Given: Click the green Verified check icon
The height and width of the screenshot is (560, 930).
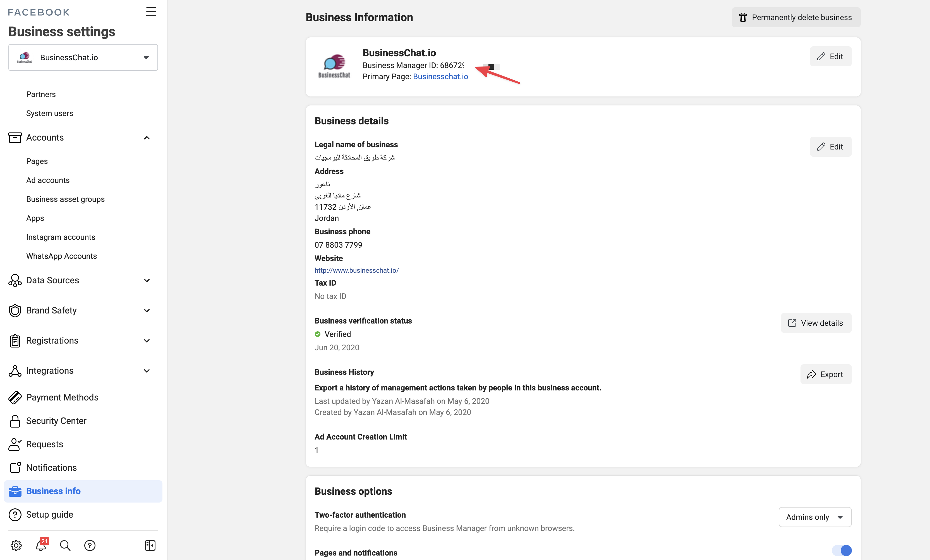Looking at the screenshot, I should 317,334.
